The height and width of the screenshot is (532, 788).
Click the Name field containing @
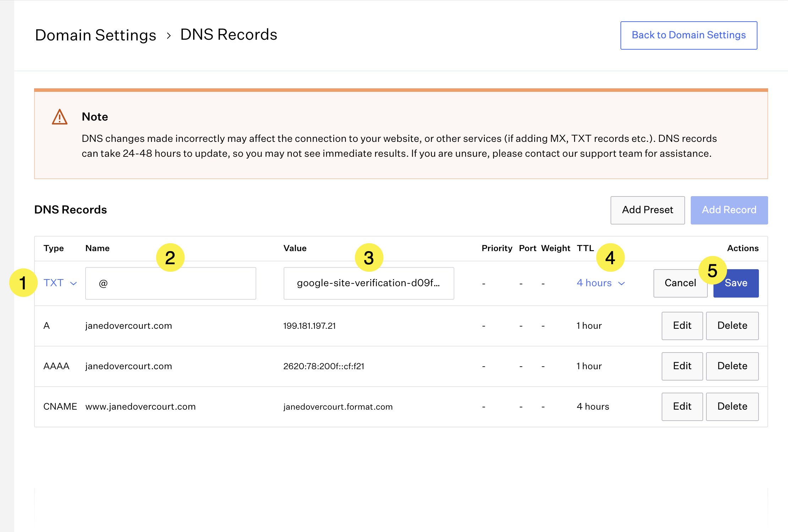pos(171,283)
